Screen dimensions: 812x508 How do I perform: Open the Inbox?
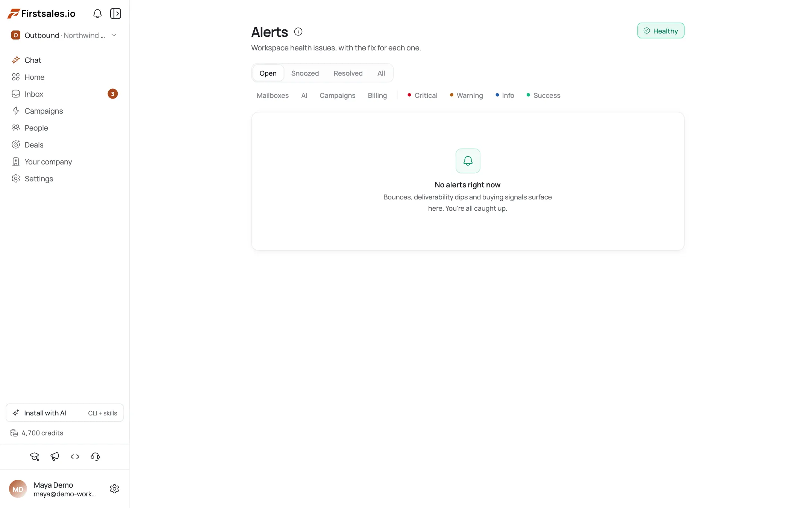65,94
